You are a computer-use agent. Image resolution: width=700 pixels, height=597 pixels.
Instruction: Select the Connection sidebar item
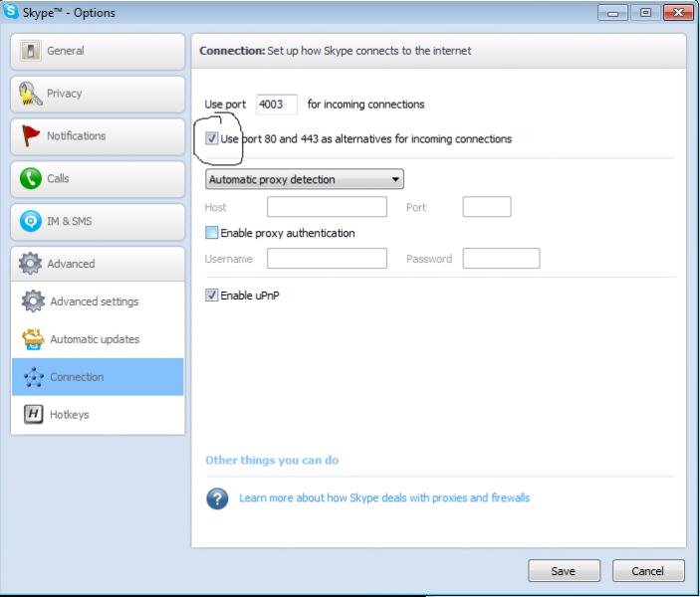77,377
